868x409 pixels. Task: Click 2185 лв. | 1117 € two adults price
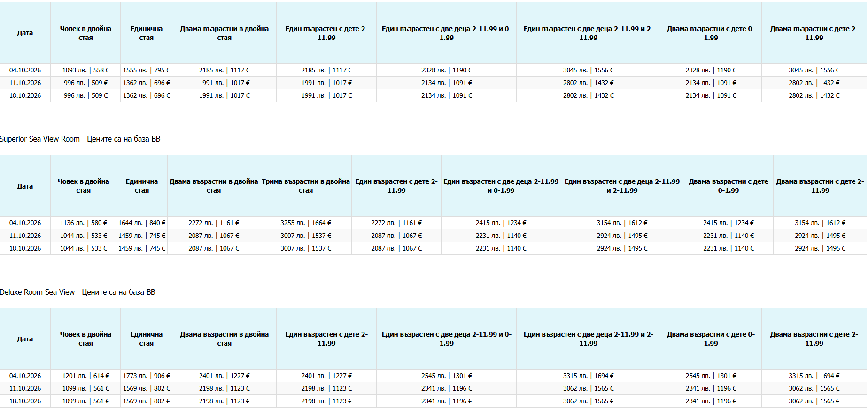225,70
